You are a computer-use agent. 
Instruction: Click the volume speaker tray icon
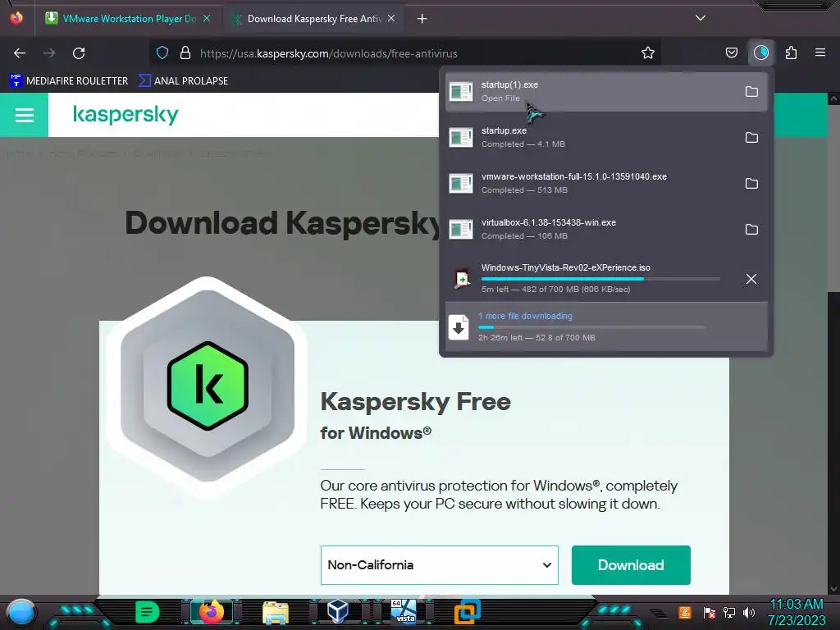(x=748, y=612)
